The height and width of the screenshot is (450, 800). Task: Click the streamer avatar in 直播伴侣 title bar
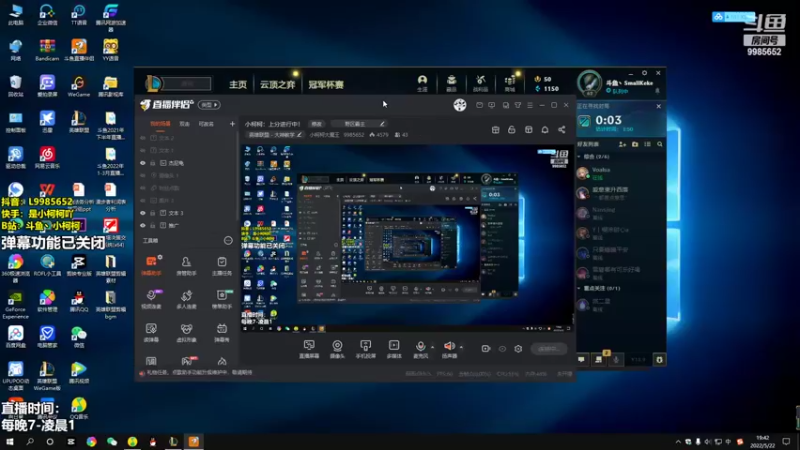click(460, 105)
